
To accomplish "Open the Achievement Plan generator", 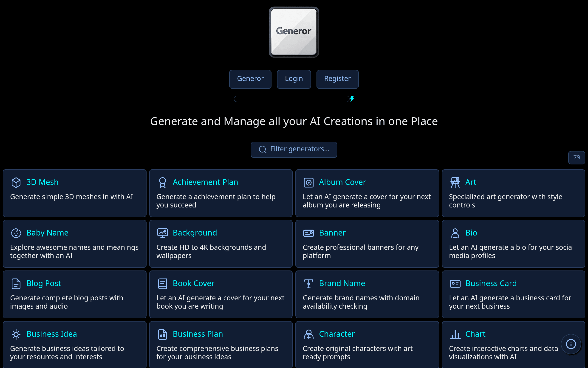I will tap(205, 182).
